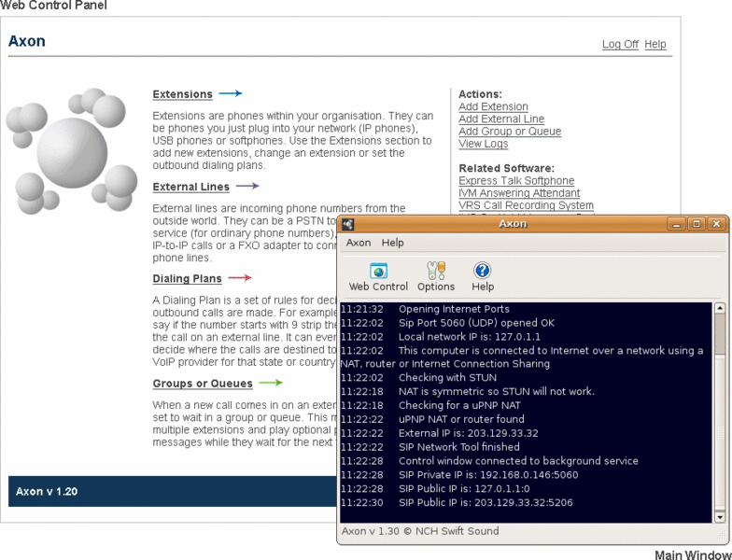Click the blue question mark Help icon
The height and width of the screenshot is (560, 732).
tap(482, 271)
